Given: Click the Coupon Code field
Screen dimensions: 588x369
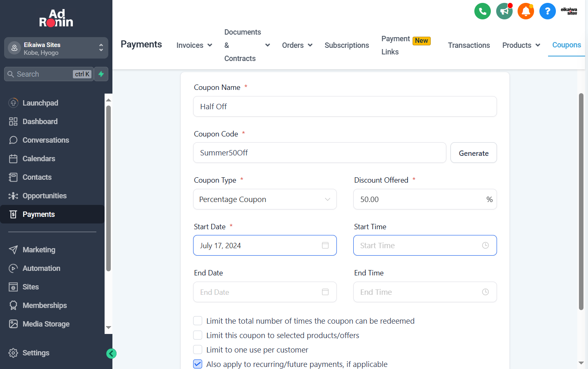Looking at the screenshot, I should point(320,153).
